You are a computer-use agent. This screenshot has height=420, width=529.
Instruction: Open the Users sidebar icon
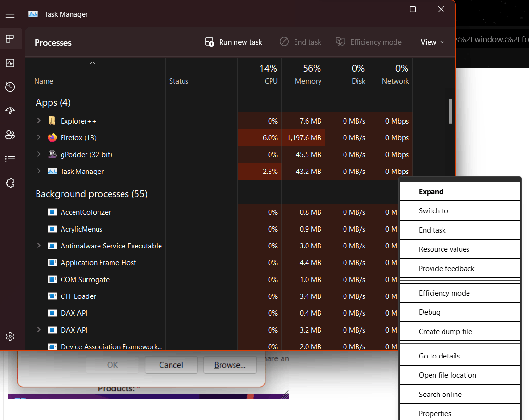(x=10, y=135)
